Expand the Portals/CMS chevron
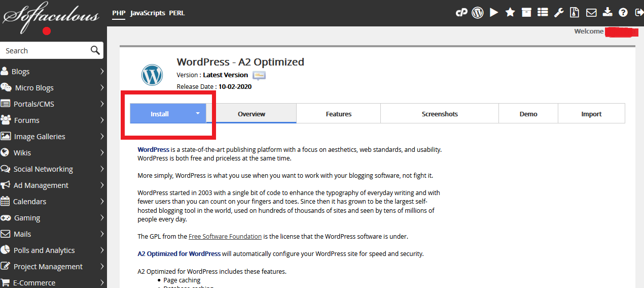Viewport: 644px width, 288px height. coord(102,104)
